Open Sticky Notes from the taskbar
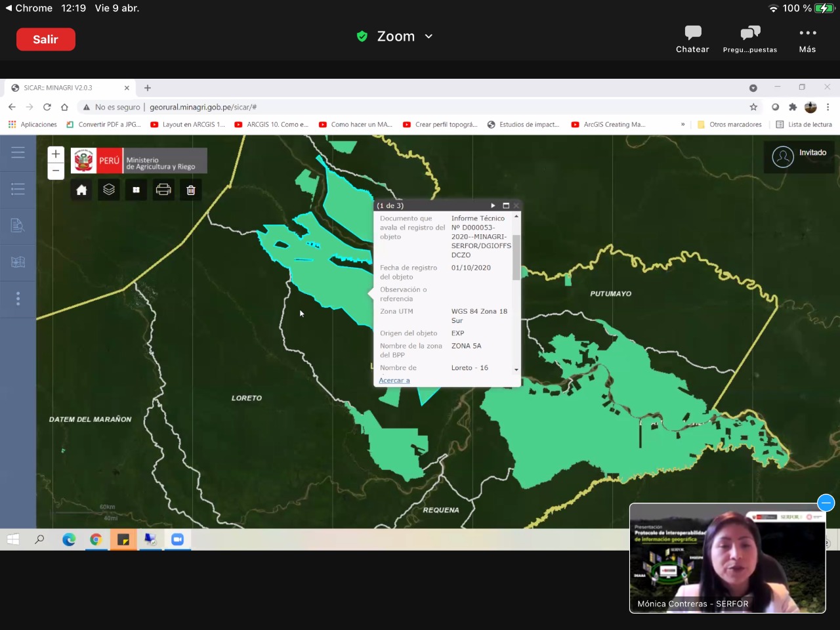This screenshot has height=630, width=840. pyautogui.click(x=123, y=539)
